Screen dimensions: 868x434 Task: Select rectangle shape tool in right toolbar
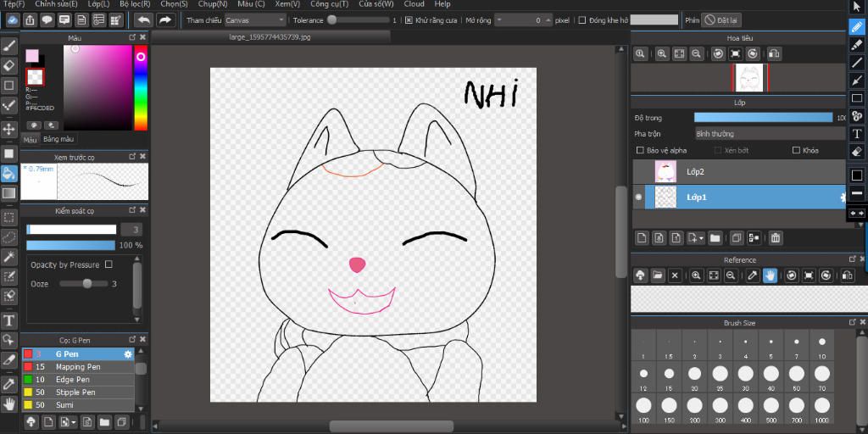tap(857, 98)
